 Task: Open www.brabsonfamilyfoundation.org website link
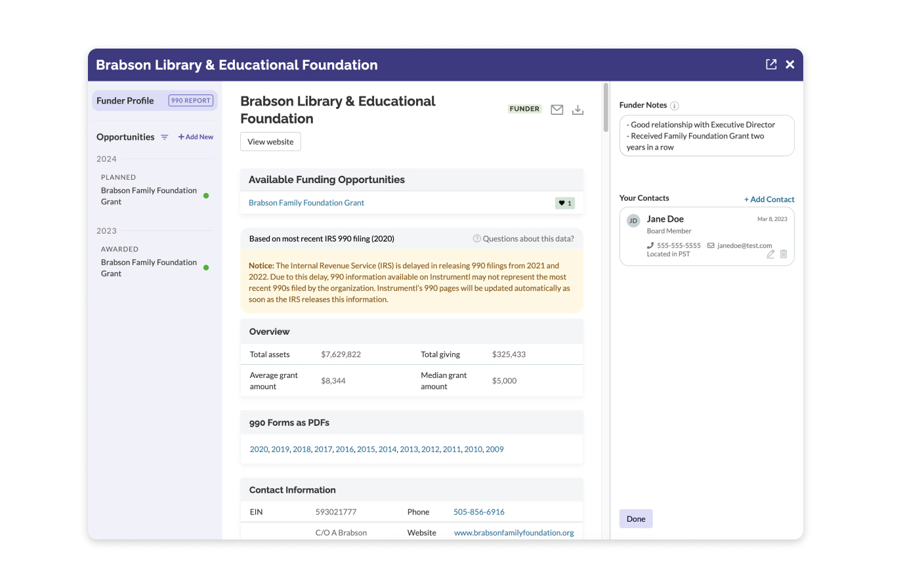coord(514,533)
